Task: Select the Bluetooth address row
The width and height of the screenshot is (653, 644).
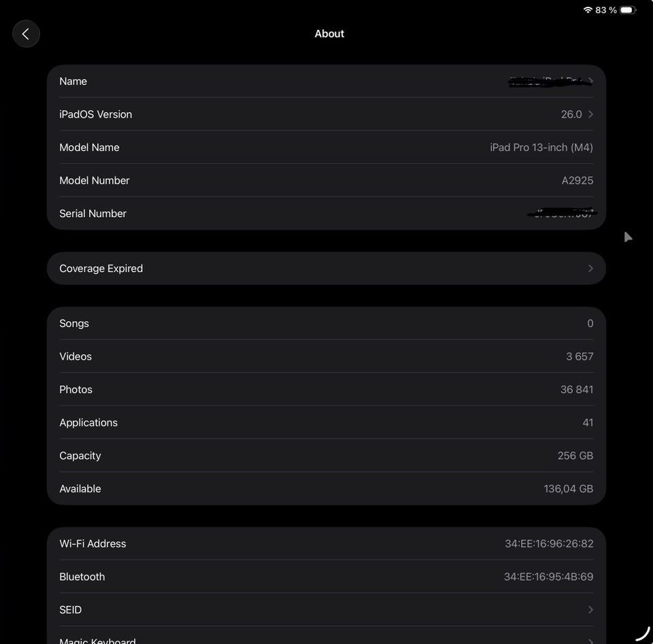Action: click(x=326, y=577)
